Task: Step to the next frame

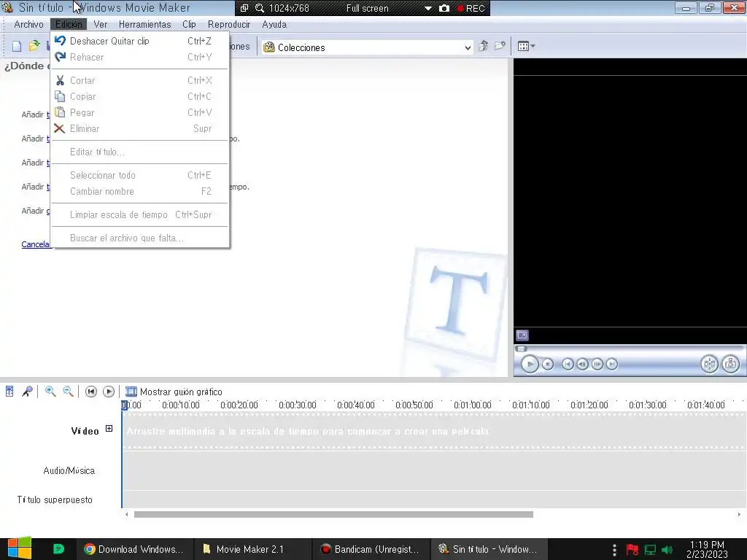Action: click(597, 365)
